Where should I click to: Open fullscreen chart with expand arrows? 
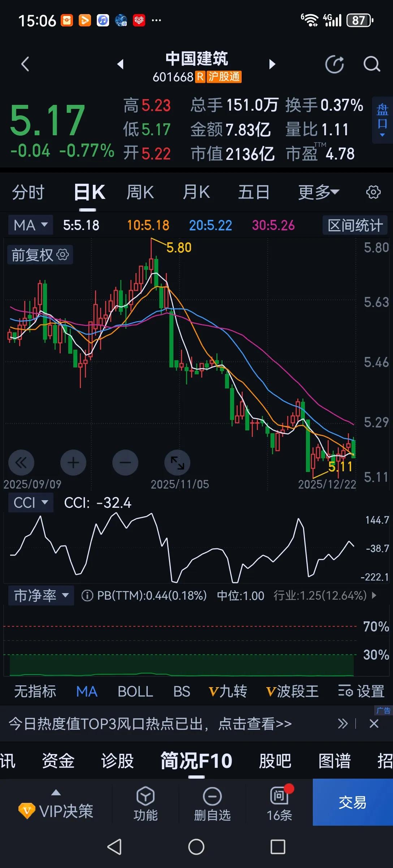(x=177, y=462)
